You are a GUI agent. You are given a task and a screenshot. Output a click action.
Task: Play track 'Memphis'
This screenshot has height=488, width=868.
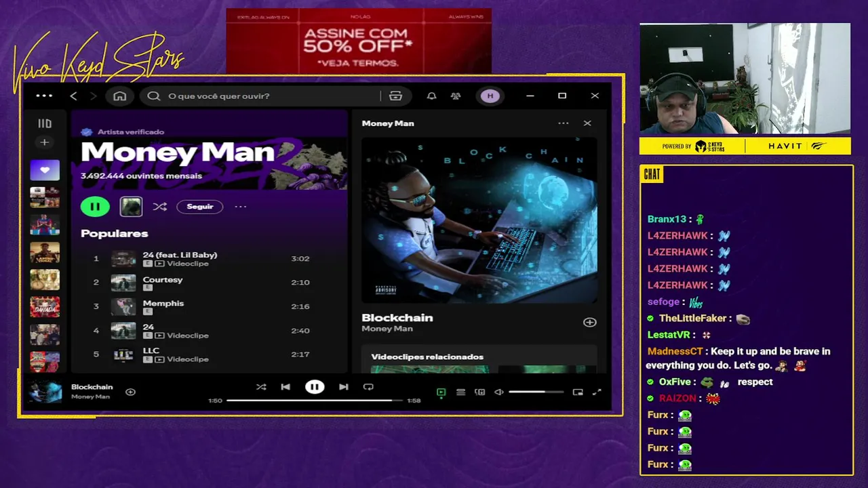click(x=163, y=303)
